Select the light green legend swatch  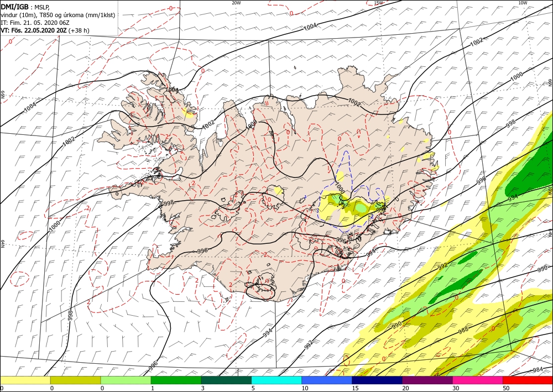[x=126, y=380]
